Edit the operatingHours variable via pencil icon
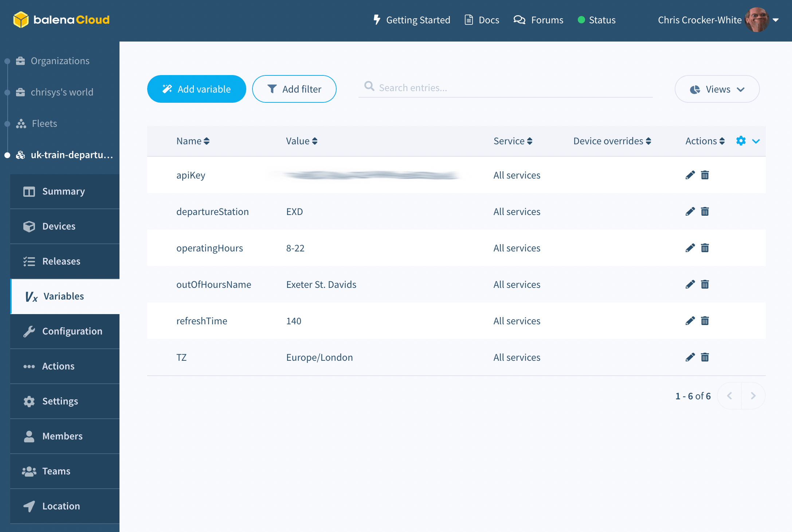Image resolution: width=792 pixels, height=532 pixels. coord(690,248)
